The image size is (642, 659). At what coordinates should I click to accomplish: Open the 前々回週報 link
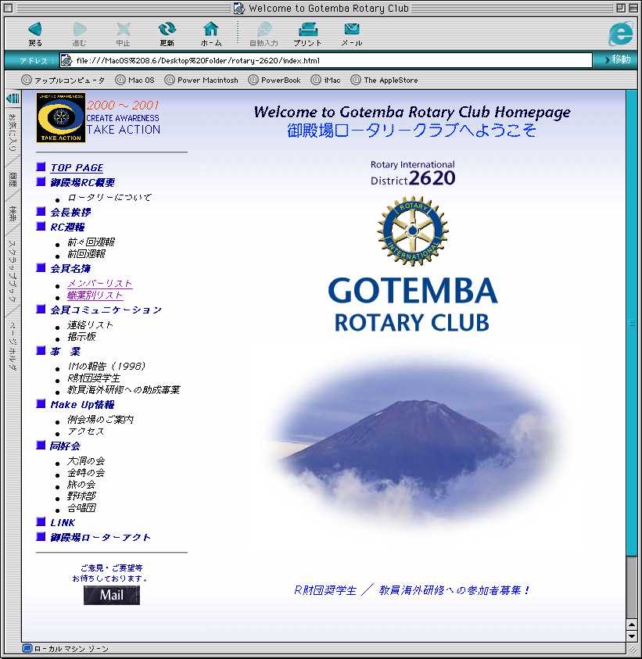point(91,242)
